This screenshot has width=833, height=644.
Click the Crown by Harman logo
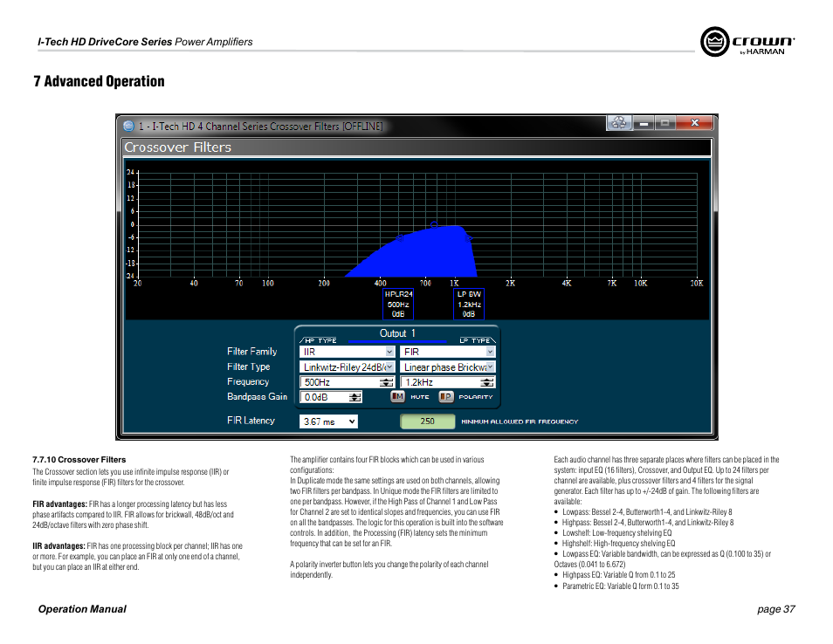click(747, 42)
